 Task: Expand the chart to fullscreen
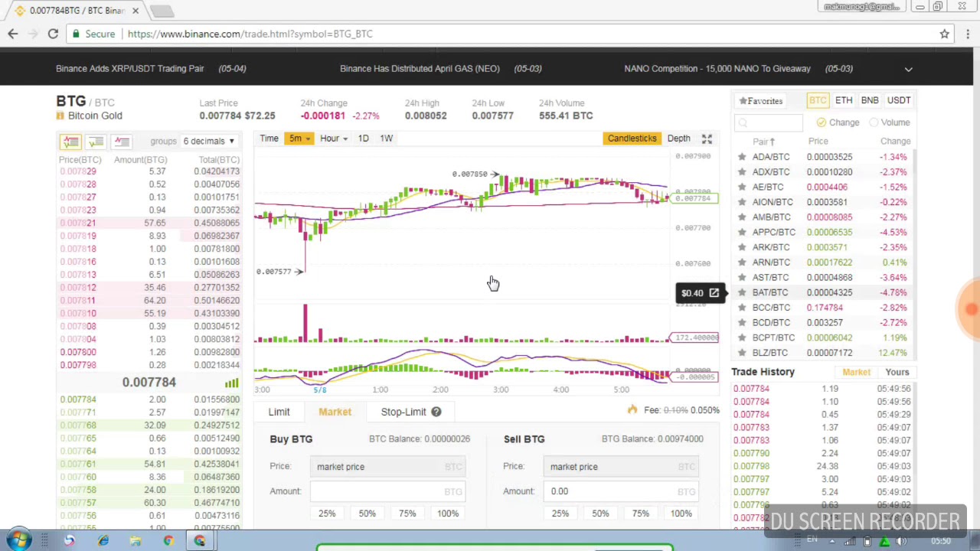pyautogui.click(x=707, y=139)
